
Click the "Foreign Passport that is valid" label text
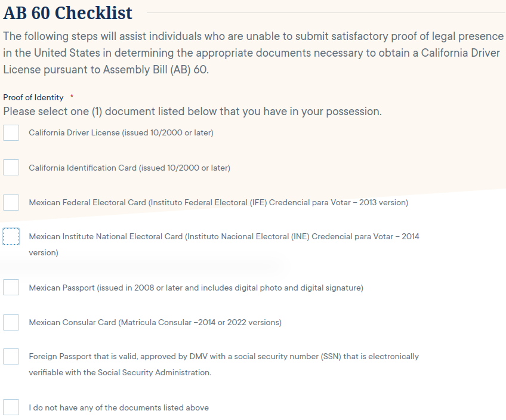pyautogui.click(x=224, y=356)
